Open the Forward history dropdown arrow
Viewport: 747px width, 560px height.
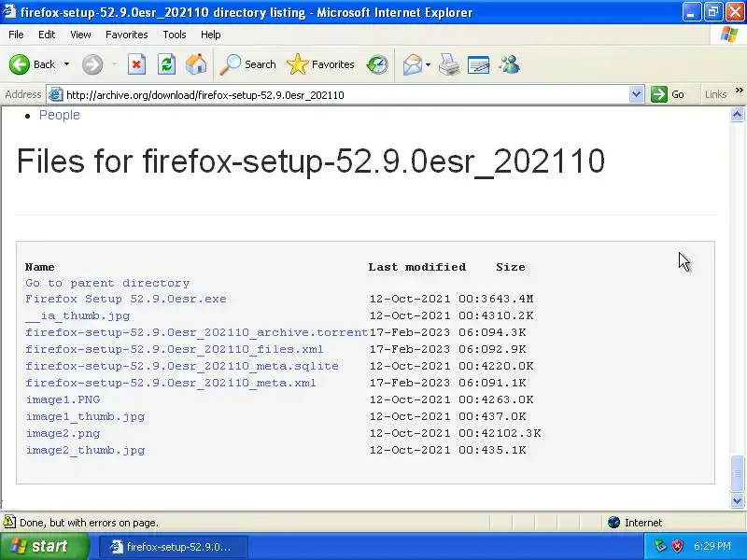[x=114, y=64]
